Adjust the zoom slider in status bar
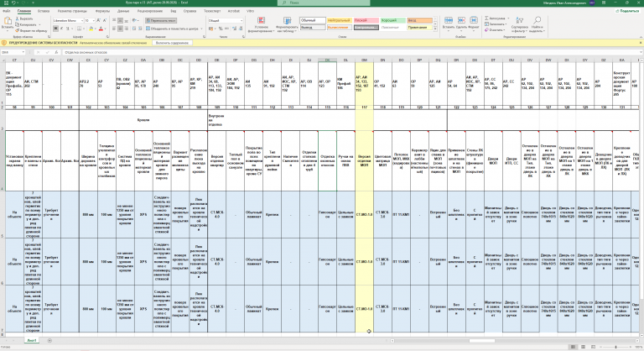This screenshot has width=644, height=351. (615, 348)
